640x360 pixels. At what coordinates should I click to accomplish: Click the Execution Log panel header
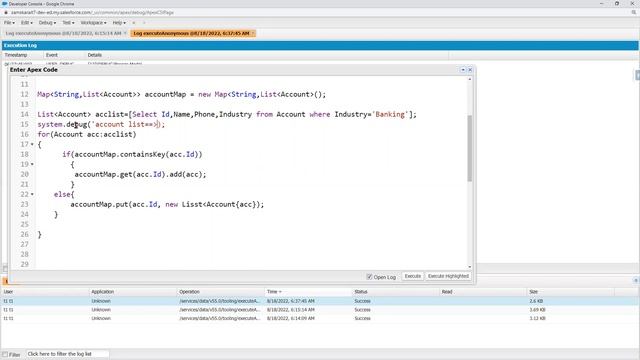click(x=320, y=45)
